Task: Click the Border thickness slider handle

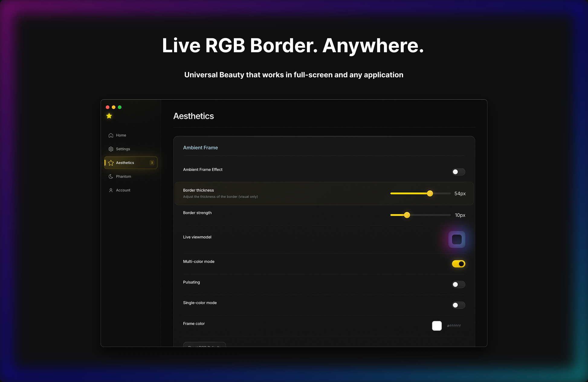Action: [430, 194]
